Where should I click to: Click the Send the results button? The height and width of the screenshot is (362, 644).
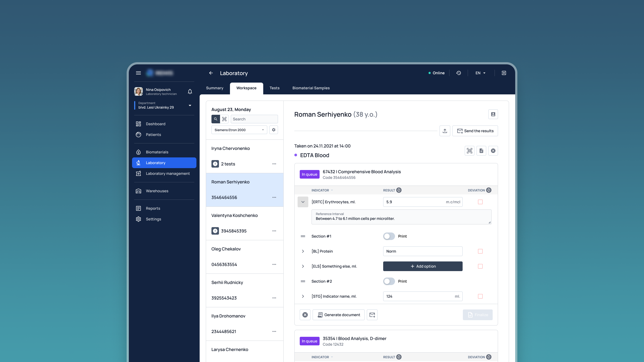pos(475,131)
